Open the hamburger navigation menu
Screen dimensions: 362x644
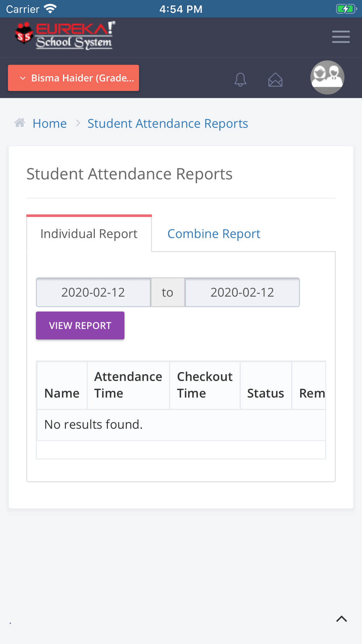pyautogui.click(x=341, y=37)
